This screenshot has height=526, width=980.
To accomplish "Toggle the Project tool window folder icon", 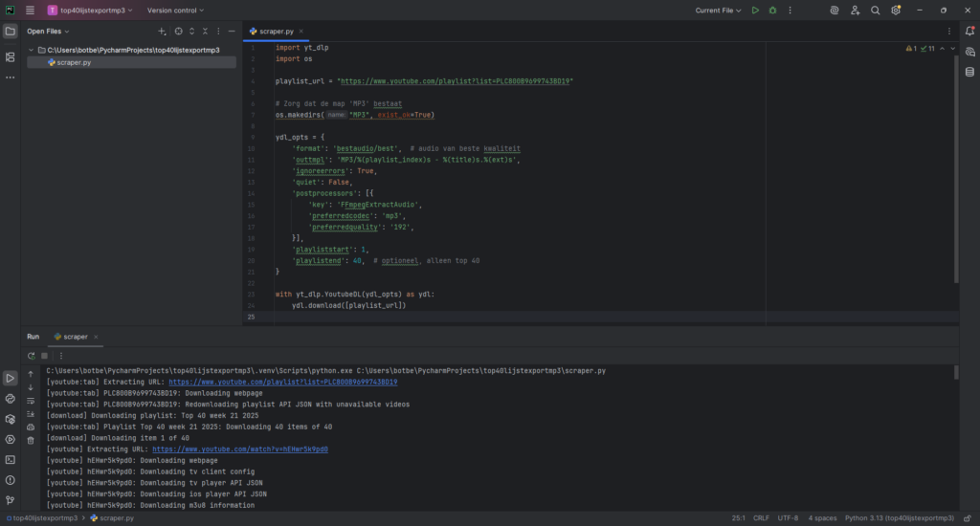I will coord(10,32).
